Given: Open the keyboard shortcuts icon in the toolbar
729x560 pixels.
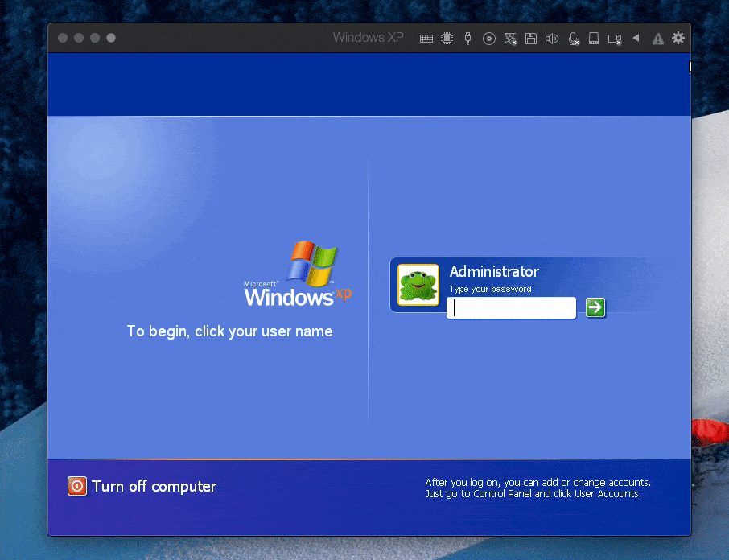Looking at the screenshot, I should (x=426, y=39).
